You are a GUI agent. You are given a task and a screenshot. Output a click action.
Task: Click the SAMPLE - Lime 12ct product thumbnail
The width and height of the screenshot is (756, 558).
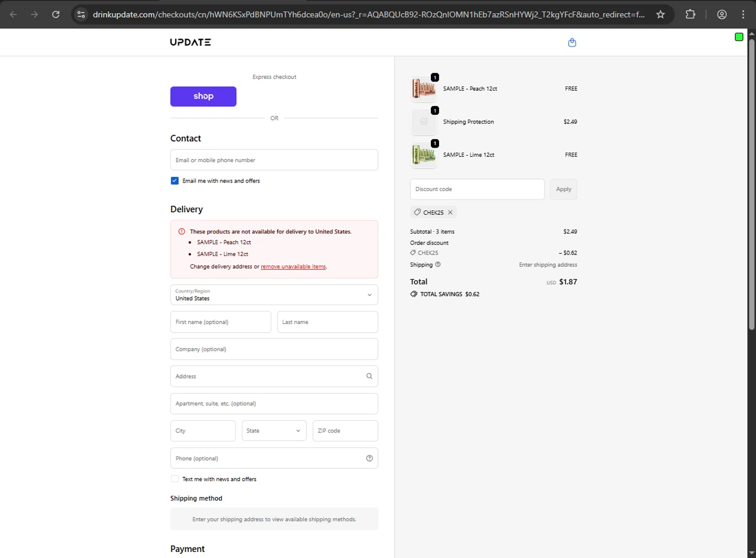[424, 155]
